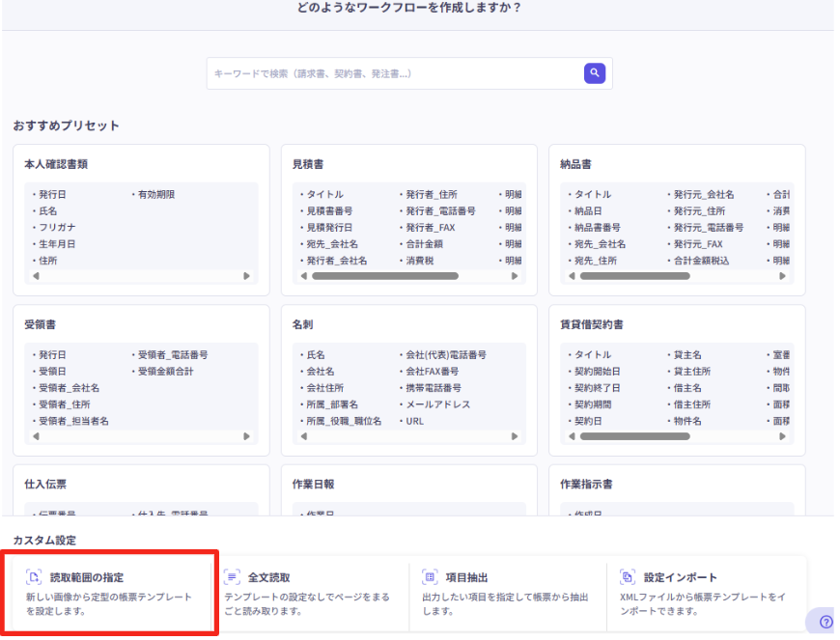Image resolution: width=840 pixels, height=640 pixels.
Task: Click right scroll arrow in 賃貸借契約書 card
Action: click(x=782, y=436)
